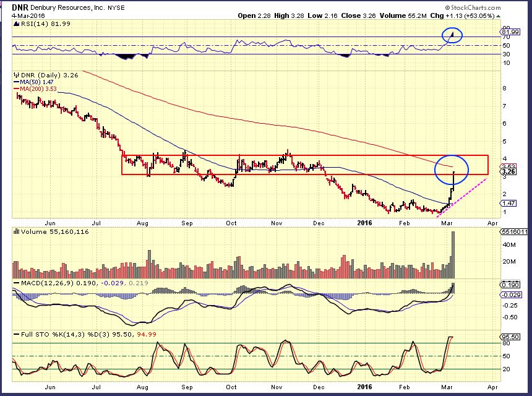Screen dimensions: 532x396
Task: Select the Open 2.28 value
Action: pos(254,15)
